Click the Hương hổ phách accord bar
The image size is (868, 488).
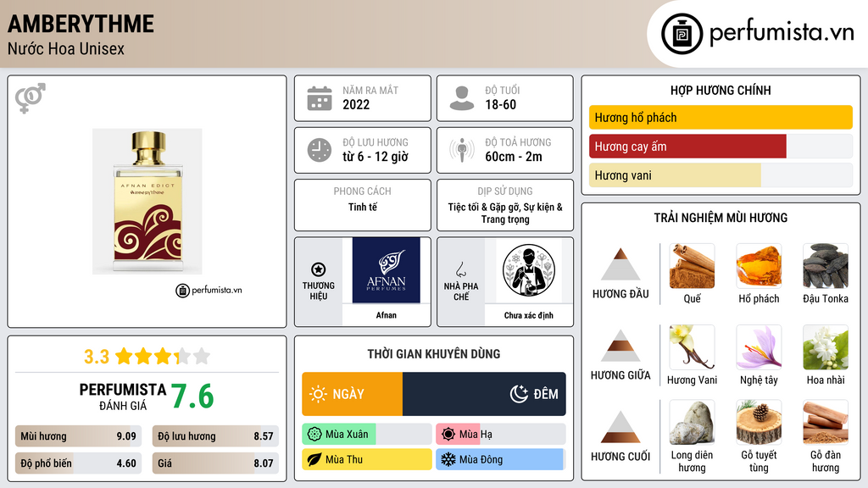click(x=721, y=117)
